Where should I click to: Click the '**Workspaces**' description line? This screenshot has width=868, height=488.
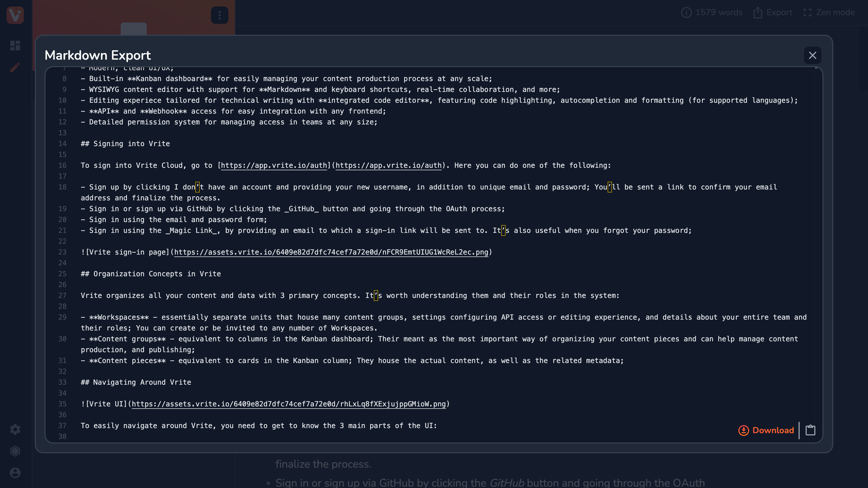[444, 323]
